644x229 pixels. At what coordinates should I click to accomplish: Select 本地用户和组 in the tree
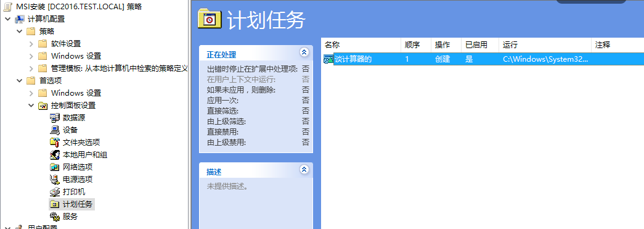pyautogui.click(x=85, y=155)
